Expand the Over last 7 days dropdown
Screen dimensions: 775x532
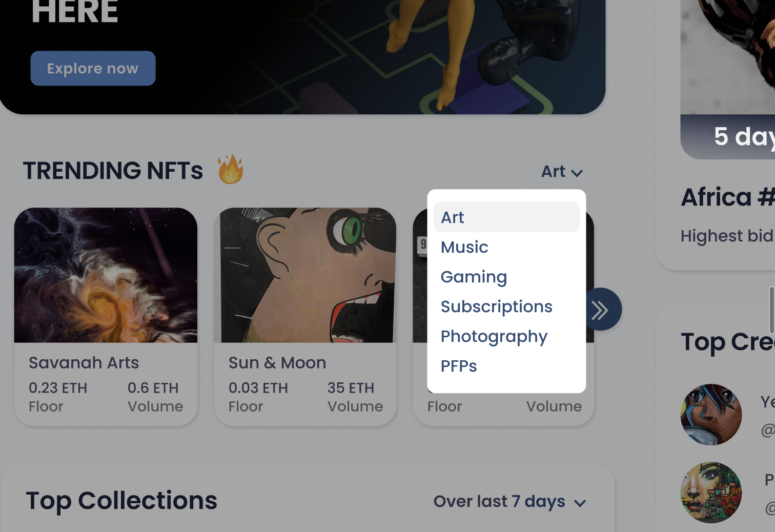point(509,501)
